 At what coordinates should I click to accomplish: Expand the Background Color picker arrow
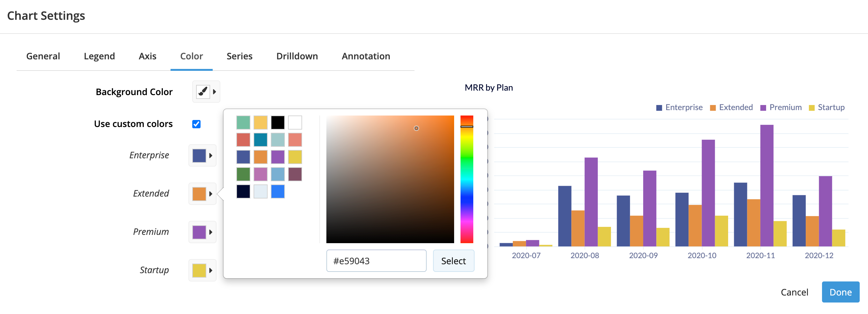[x=214, y=92]
